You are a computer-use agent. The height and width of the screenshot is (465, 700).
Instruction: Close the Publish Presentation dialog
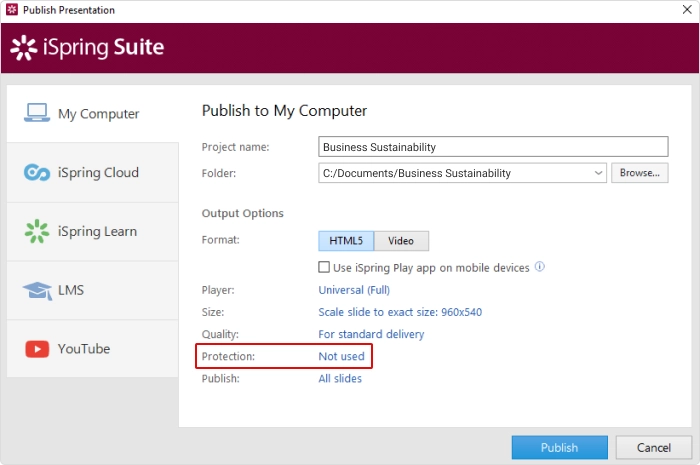tap(687, 9)
